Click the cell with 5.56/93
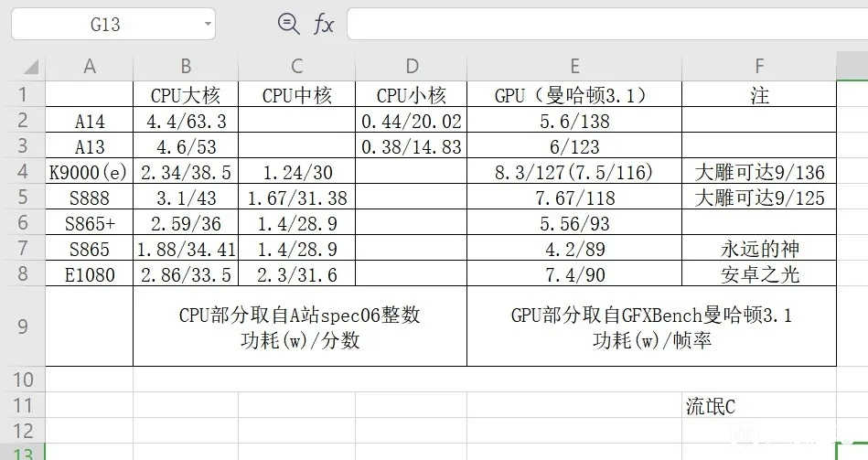868x460 pixels. point(574,222)
